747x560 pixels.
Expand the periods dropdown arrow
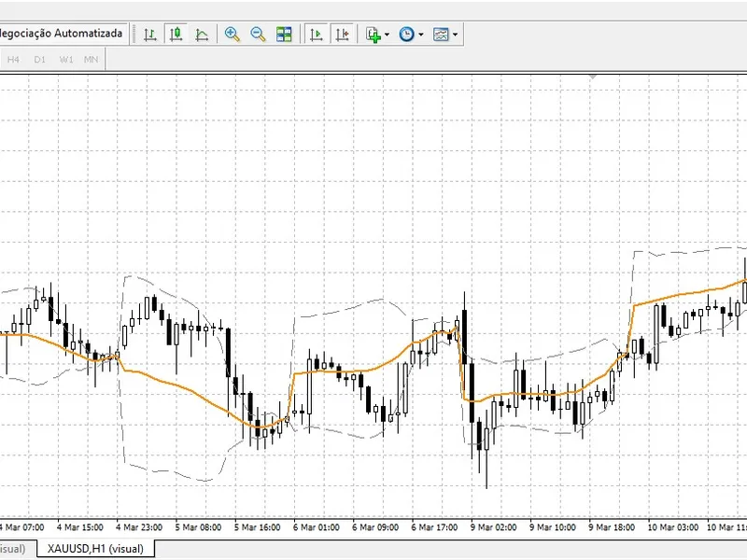pyautogui.click(x=421, y=35)
